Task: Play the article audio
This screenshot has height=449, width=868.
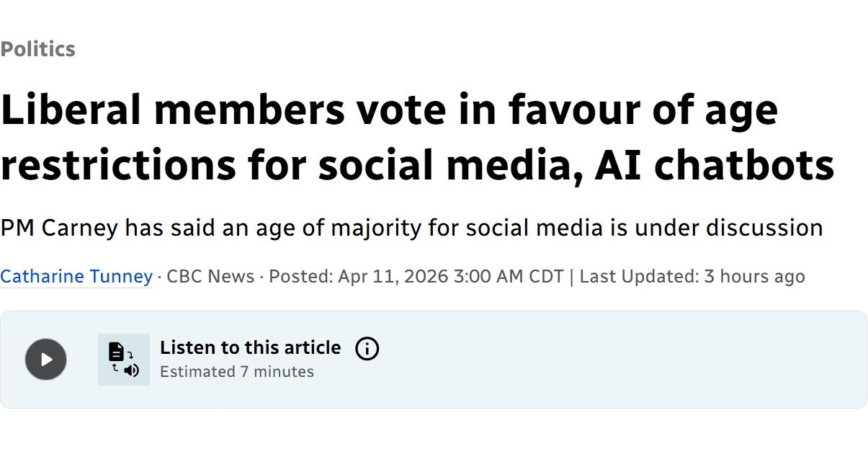Action: 45,359
